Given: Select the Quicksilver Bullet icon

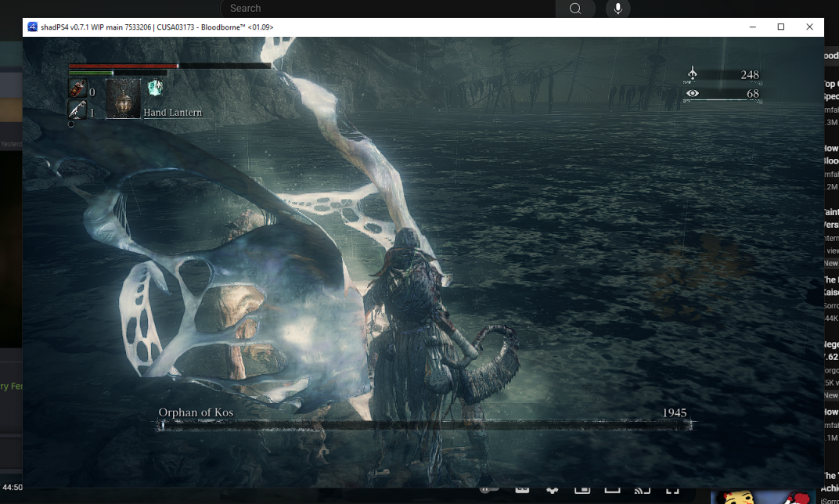Looking at the screenshot, I should pos(77,110).
